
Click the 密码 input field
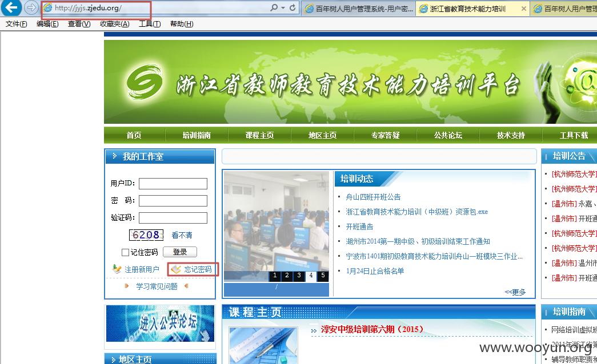tap(173, 201)
